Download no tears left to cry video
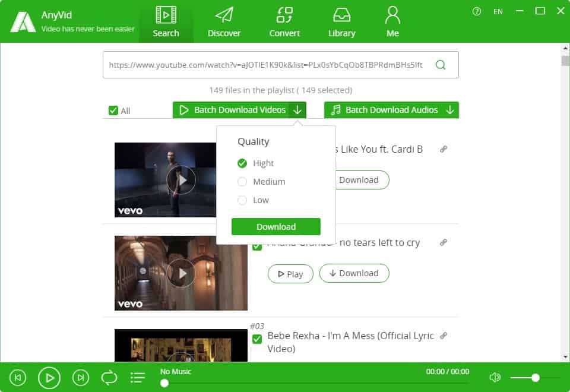The image size is (570, 392). point(354,273)
